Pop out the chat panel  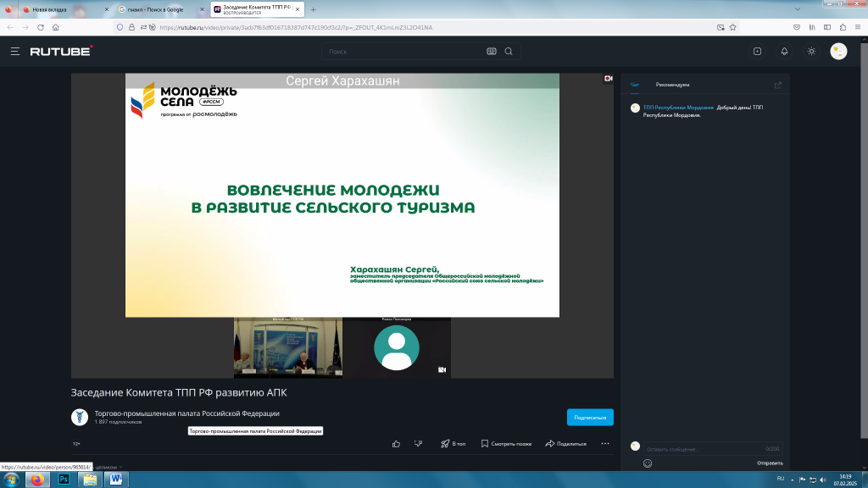click(x=778, y=85)
